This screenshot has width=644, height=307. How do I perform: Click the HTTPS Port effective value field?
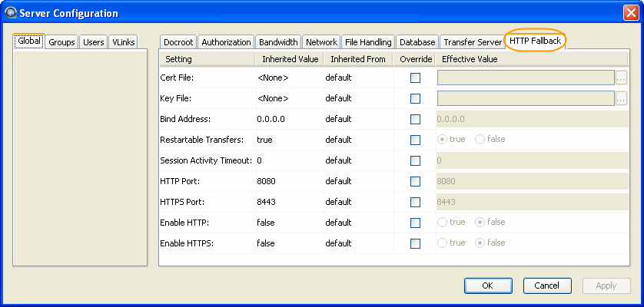point(533,202)
